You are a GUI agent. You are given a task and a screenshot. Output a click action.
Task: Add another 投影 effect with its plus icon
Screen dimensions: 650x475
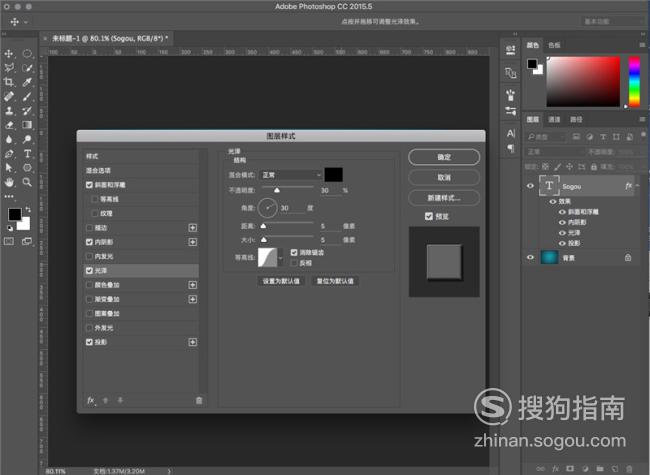[x=193, y=342]
